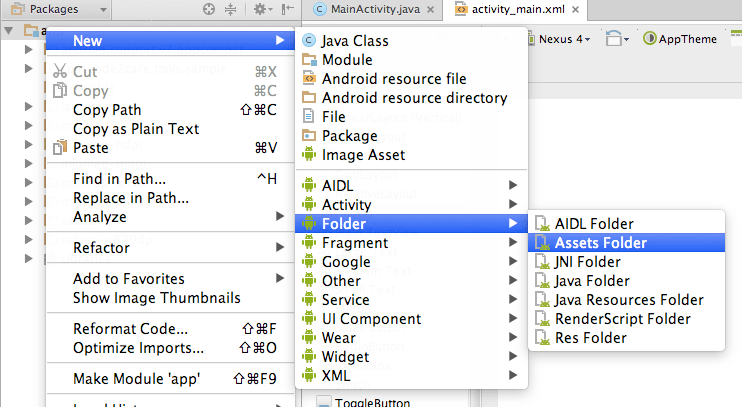Create a new Android resource file

(411, 79)
